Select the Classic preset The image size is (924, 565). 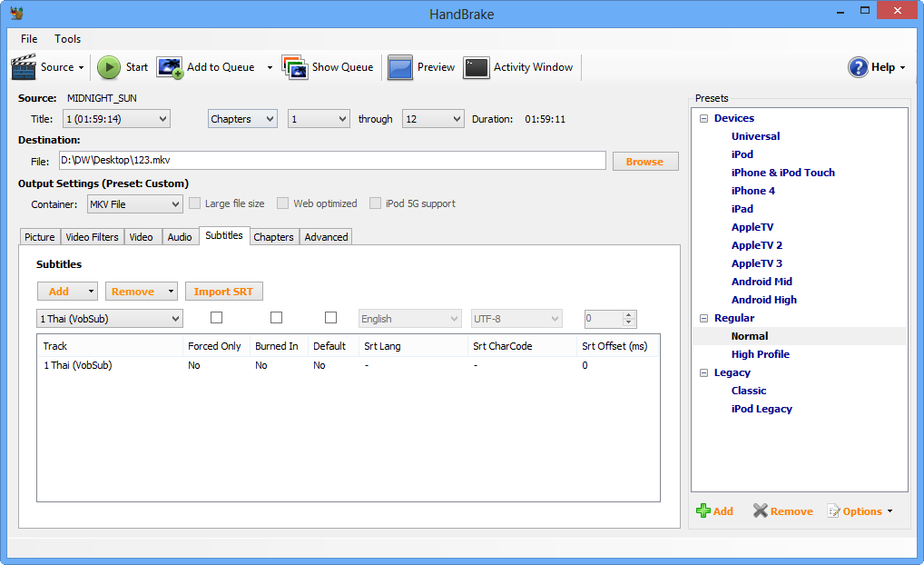click(749, 391)
